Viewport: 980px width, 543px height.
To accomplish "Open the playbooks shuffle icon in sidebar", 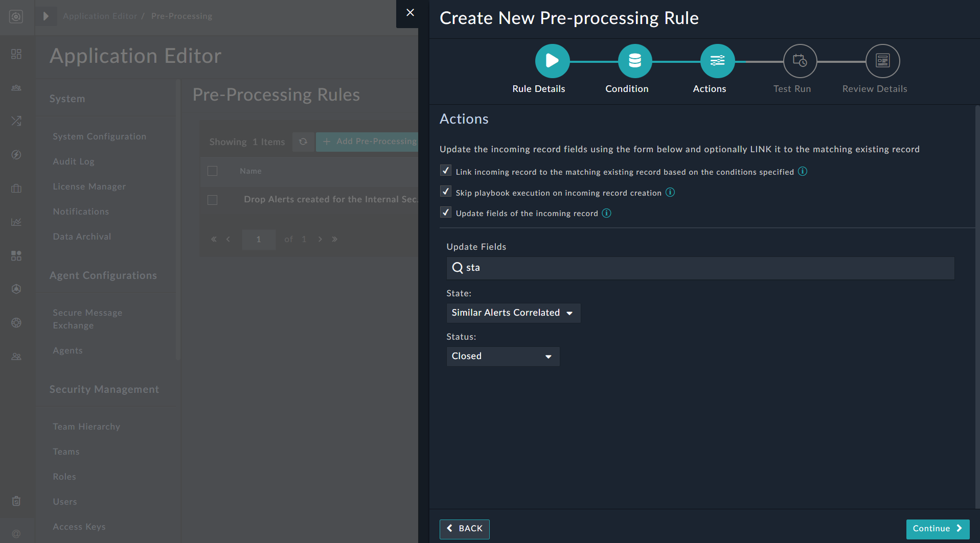I will coord(16,121).
